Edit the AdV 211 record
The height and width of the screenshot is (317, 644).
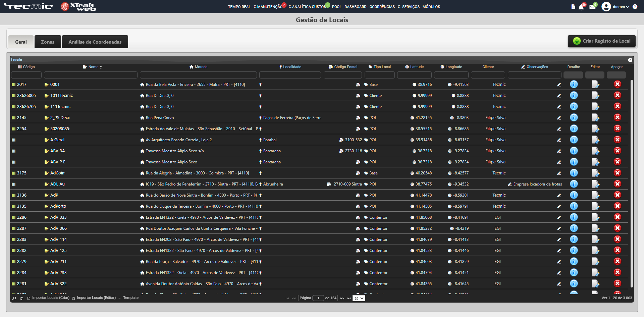click(595, 261)
